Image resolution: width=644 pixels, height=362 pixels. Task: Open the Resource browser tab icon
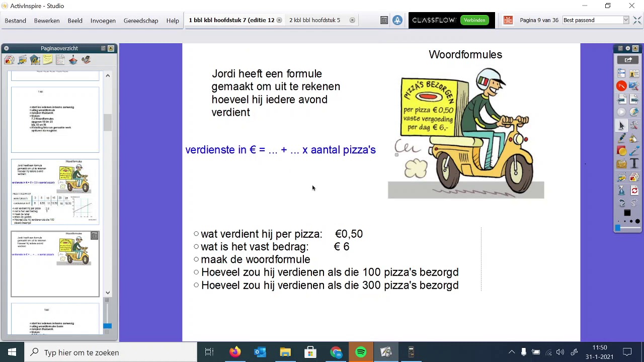[22, 60]
